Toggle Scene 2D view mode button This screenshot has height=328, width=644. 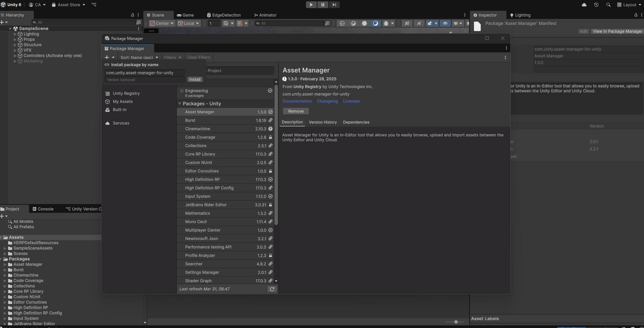407,23
